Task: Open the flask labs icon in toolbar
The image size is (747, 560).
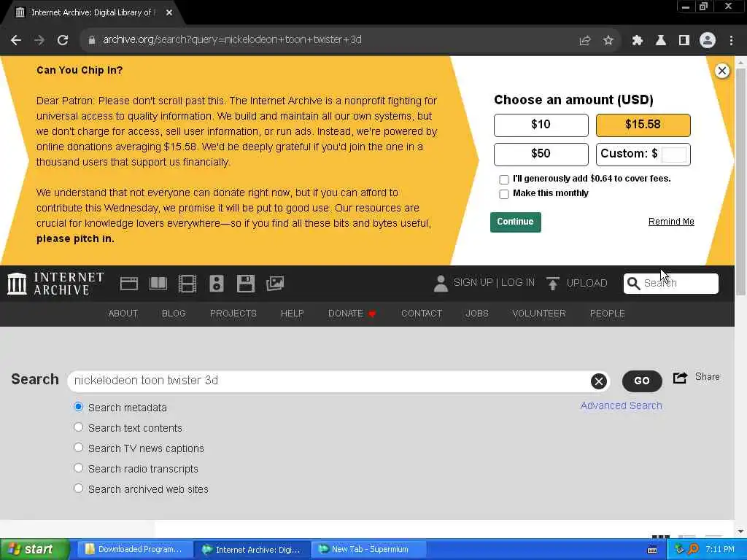Action: pyautogui.click(x=660, y=41)
